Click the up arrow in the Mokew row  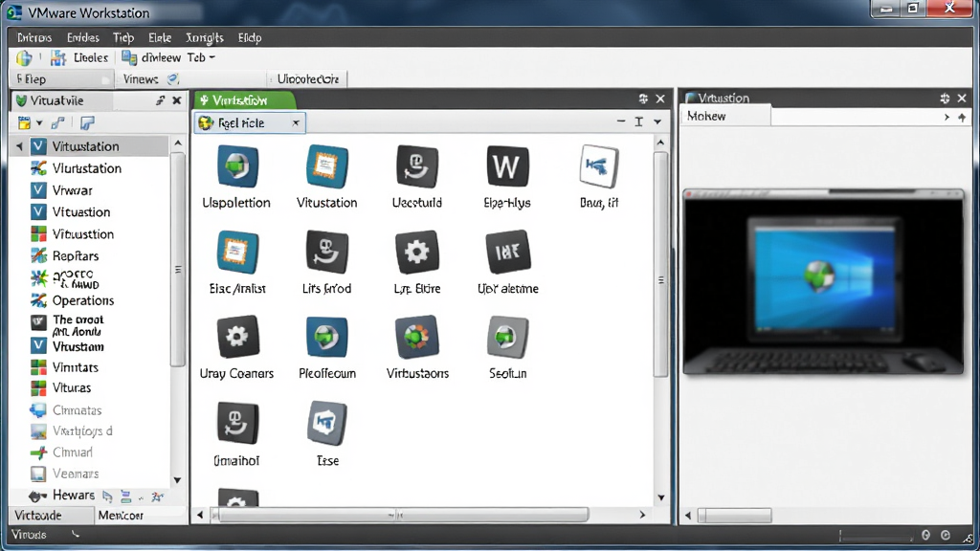click(x=962, y=117)
